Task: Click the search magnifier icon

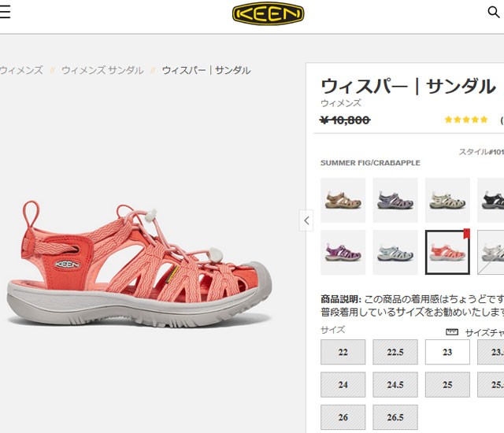Action: pos(494,13)
